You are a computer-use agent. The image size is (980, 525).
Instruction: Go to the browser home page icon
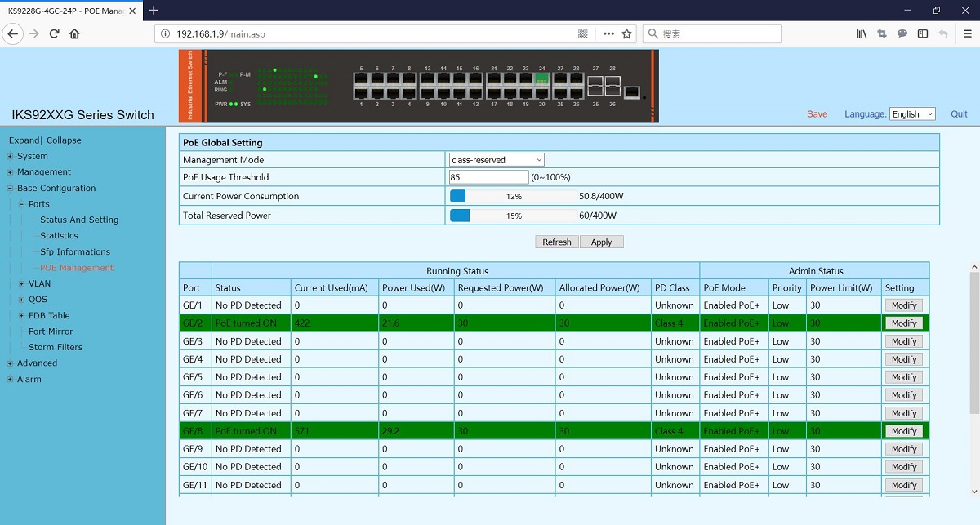[x=75, y=33]
